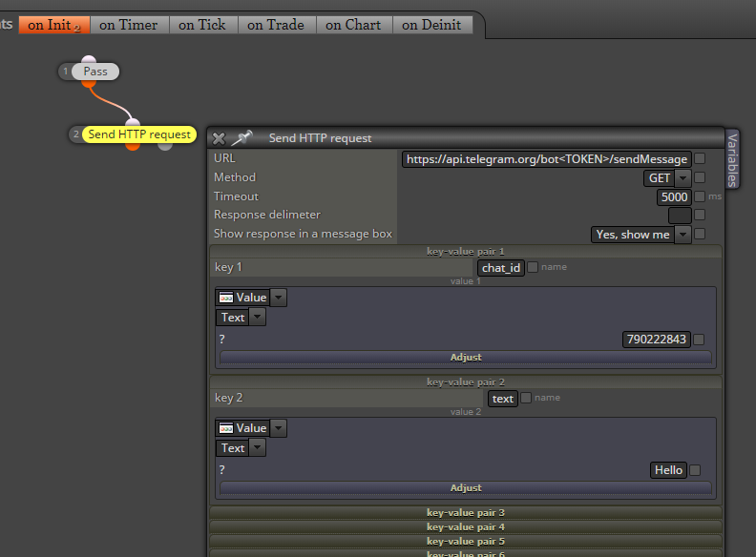
Task: Open the Variables side tab
Action: pyautogui.click(x=732, y=160)
